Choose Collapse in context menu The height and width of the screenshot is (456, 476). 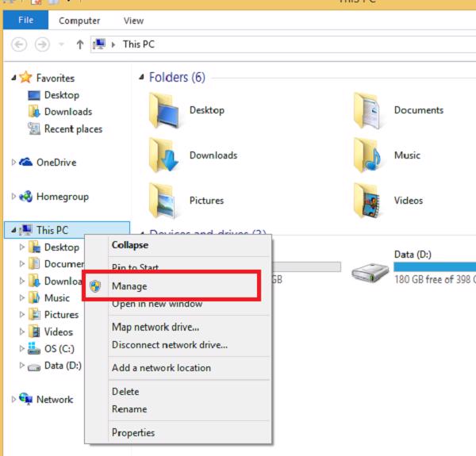pyautogui.click(x=130, y=245)
